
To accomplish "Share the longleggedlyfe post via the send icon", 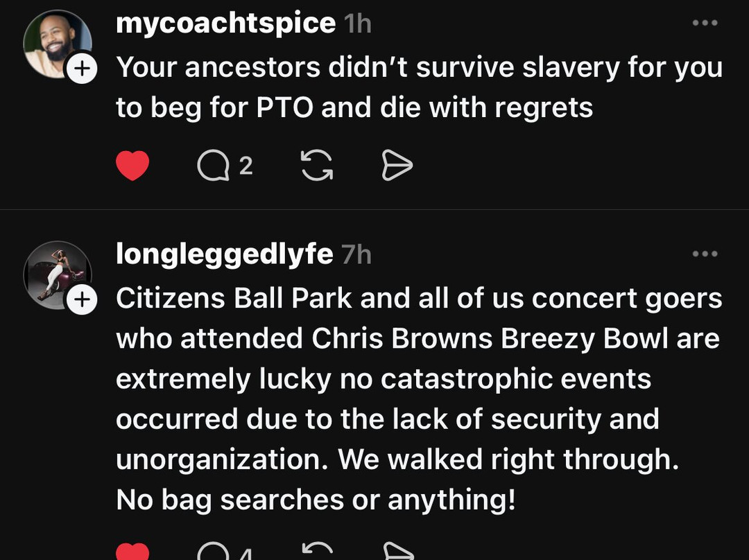I will 397,553.
